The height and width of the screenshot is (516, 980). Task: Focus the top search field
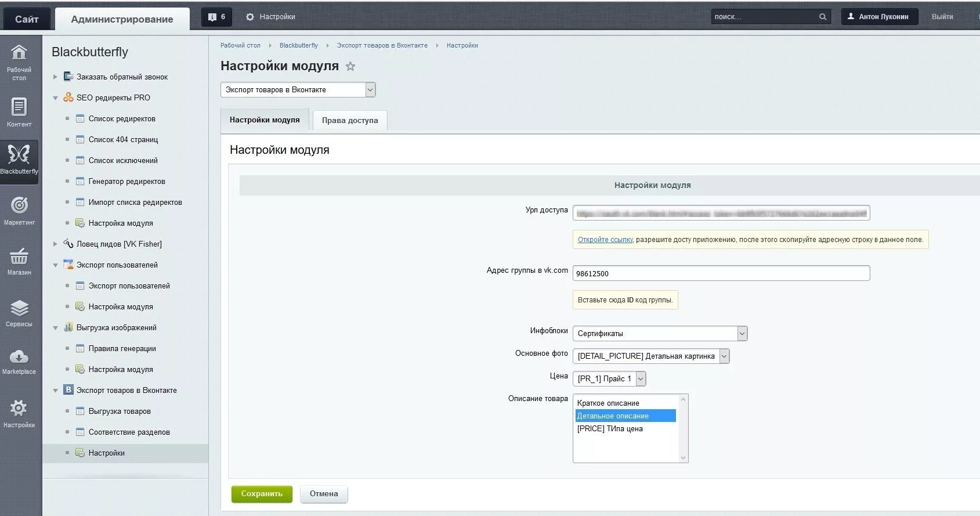click(x=764, y=17)
